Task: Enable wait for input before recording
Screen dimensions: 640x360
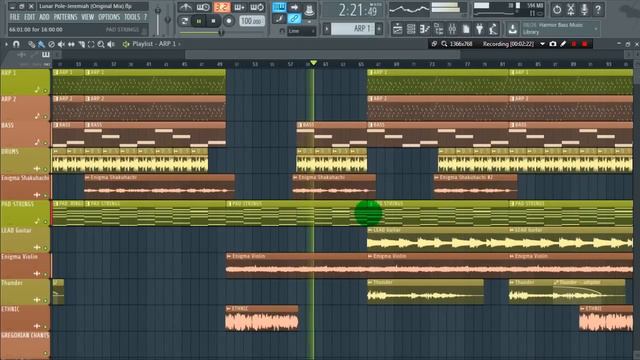Action: (x=203, y=7)
